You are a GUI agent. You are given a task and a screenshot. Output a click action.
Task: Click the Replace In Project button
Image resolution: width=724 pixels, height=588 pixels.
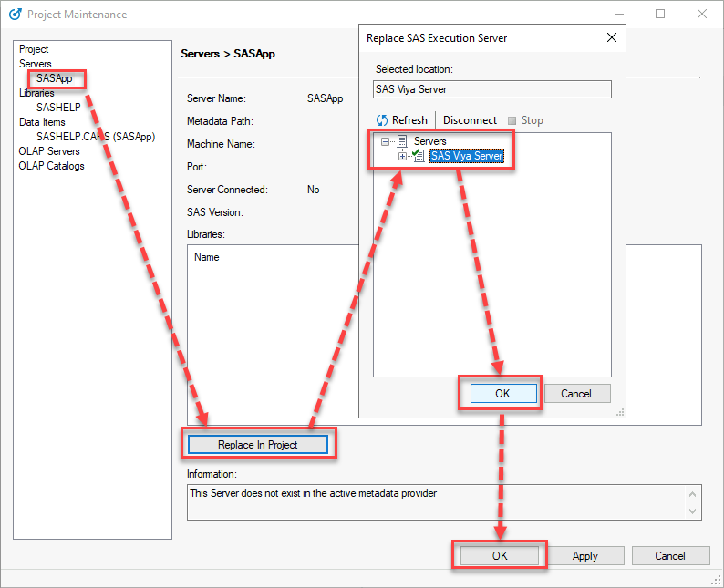pos(258,445)
